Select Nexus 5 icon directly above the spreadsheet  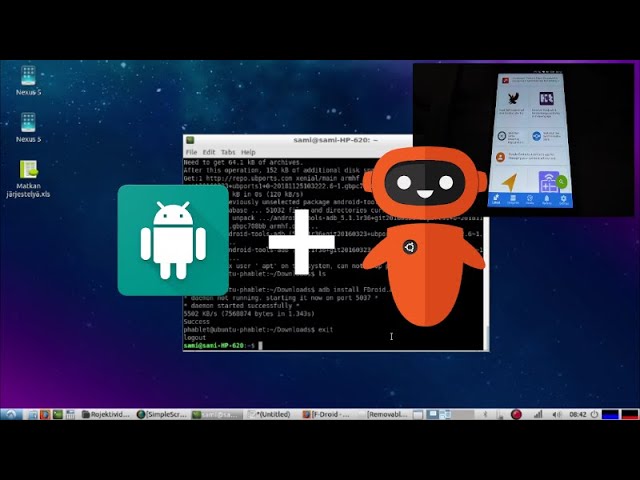tap(28, 127)
